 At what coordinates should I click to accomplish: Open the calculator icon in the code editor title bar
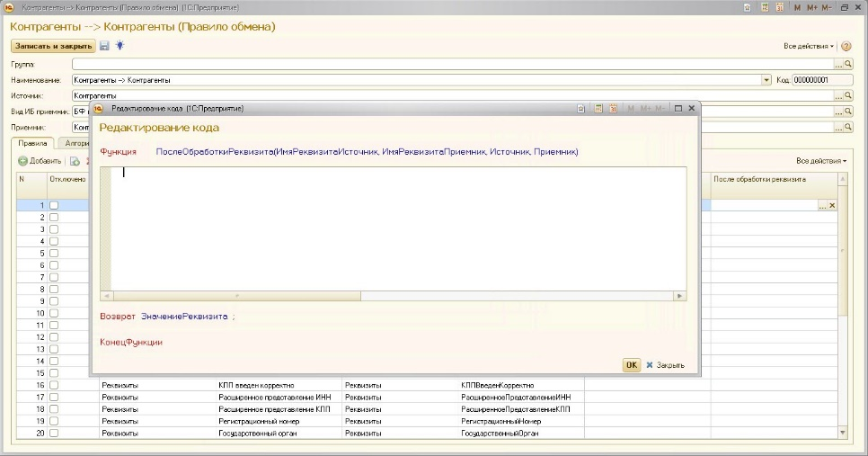click(597, 108)
